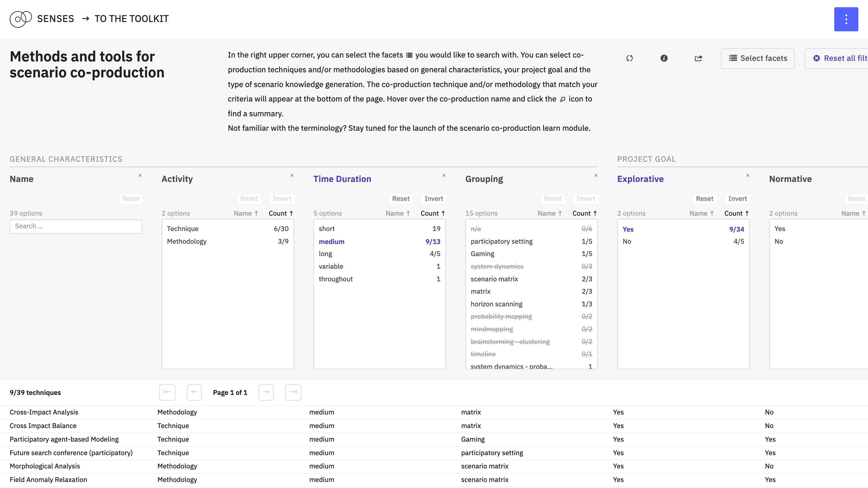Open the three-dot menu button
The width and height of the screenshot is (868, 488).
[846, 19]
